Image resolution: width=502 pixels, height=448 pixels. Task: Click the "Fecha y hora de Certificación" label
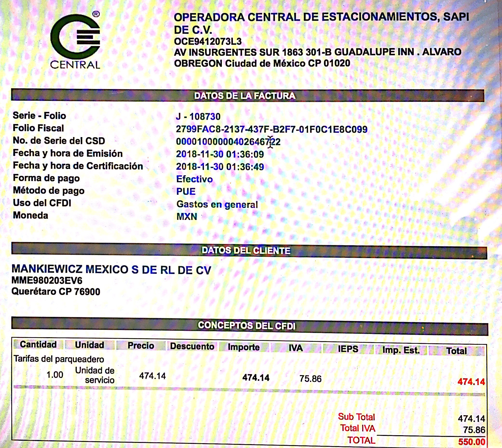78,166
